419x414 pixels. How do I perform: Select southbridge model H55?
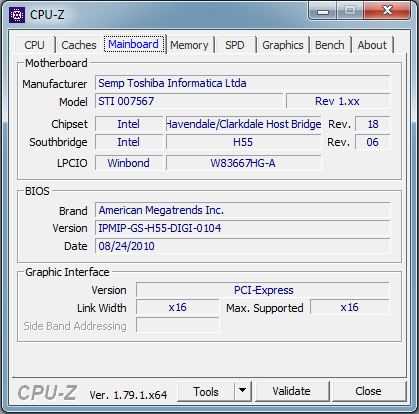pyautogui.click(x=244, y=142)
